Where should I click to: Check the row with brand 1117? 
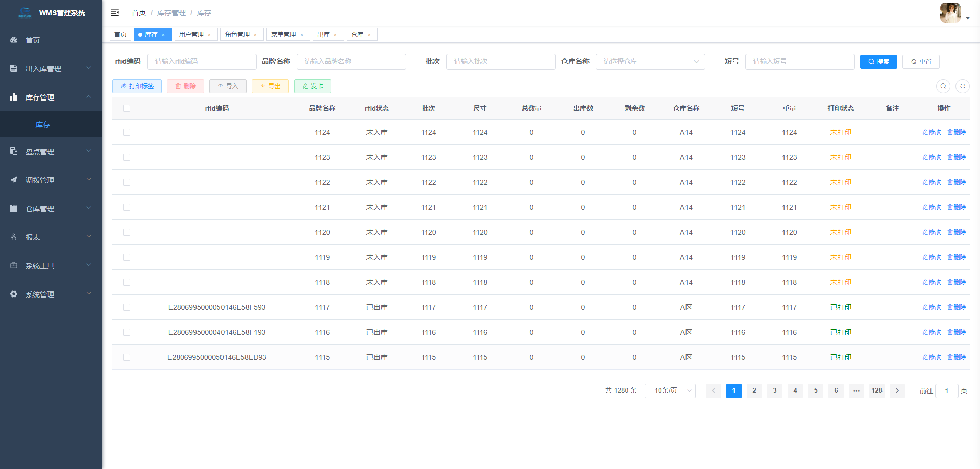[127, 307]
